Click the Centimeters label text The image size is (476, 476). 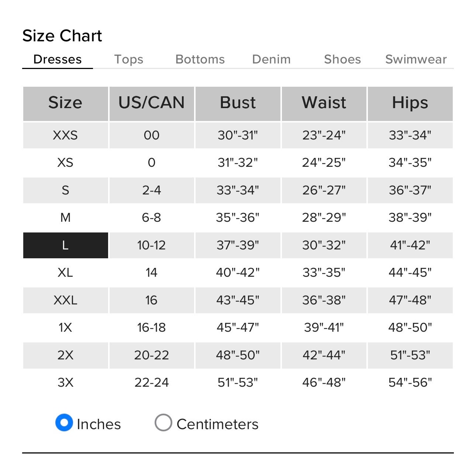point(217,424)
